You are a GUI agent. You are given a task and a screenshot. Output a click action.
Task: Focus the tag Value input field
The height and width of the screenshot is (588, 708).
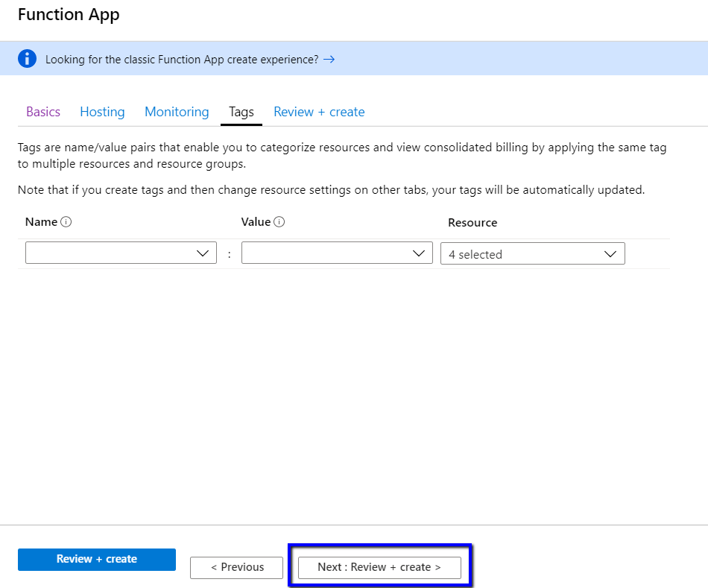(x=325, y=253)
